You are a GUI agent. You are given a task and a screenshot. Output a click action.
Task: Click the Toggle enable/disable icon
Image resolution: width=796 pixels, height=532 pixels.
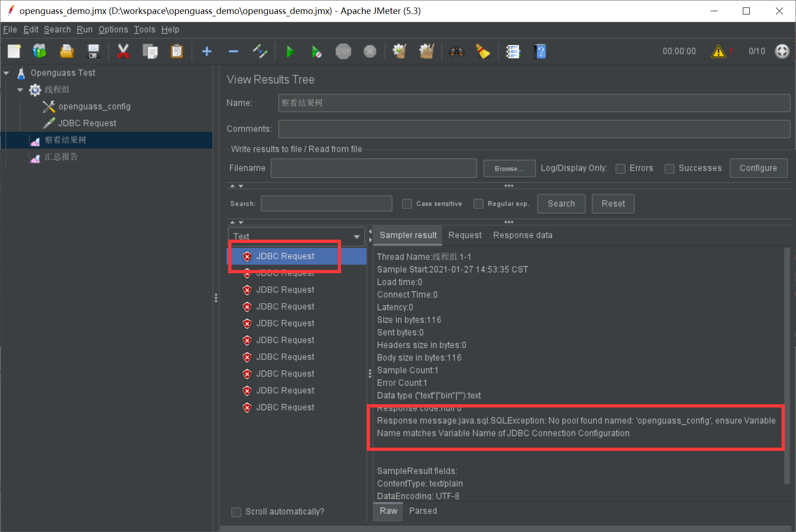pos(260,51)
